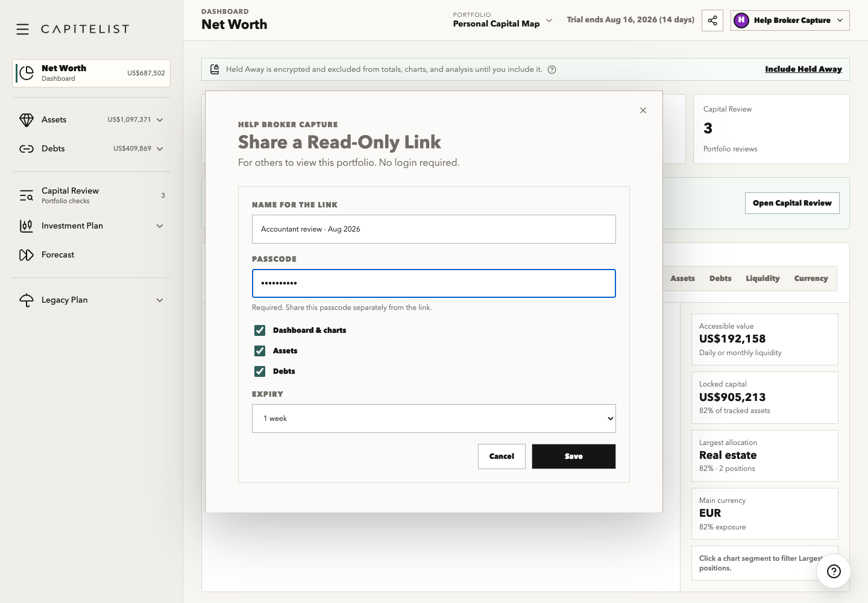
Task: Click the Held Away lock clipboard icon
Action: click(215, 69)
